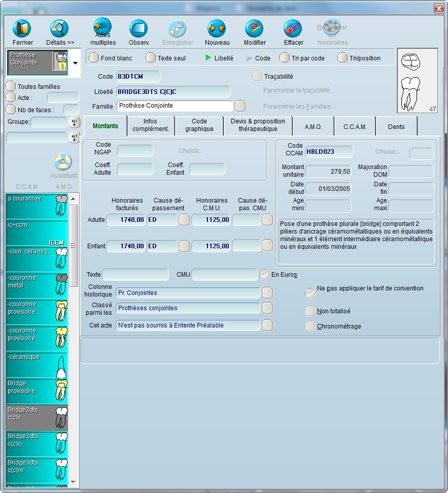Click the Fermer door icon
This screenshot has width=448, height=493.
[x=22, y=29]
